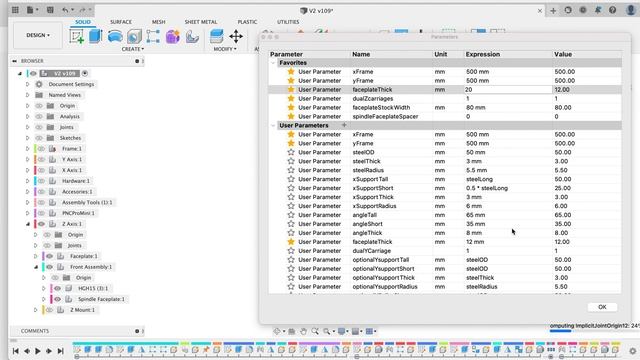
Task: Open the DESIGN workspace dropdown
Action: 38,35
